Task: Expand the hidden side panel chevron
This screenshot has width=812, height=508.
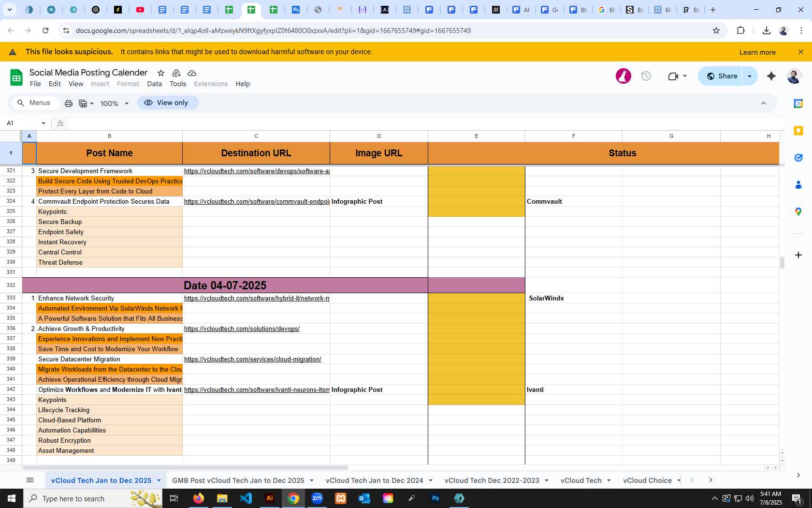Action: coord(798,475)
